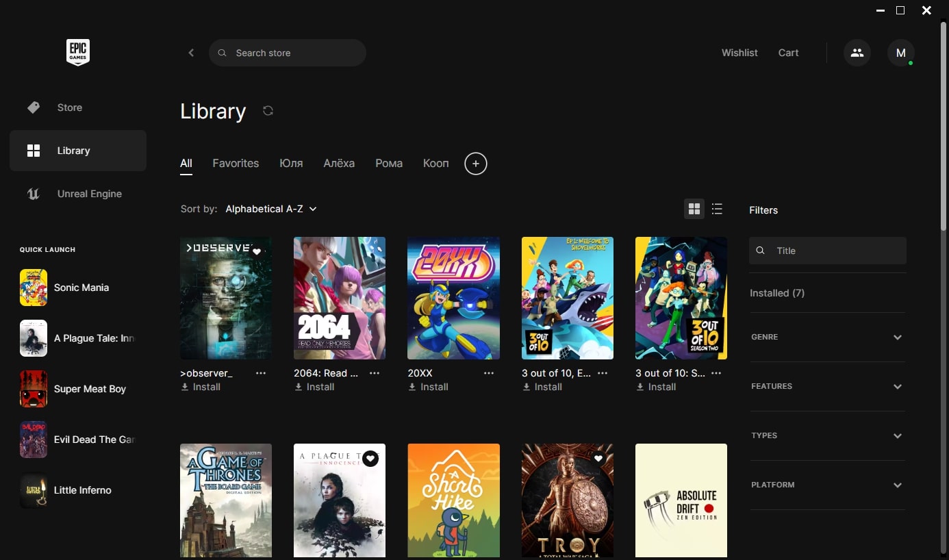
Task: Launch A Plague Tale from Quick Launch
Action: (x=78, y=338)
